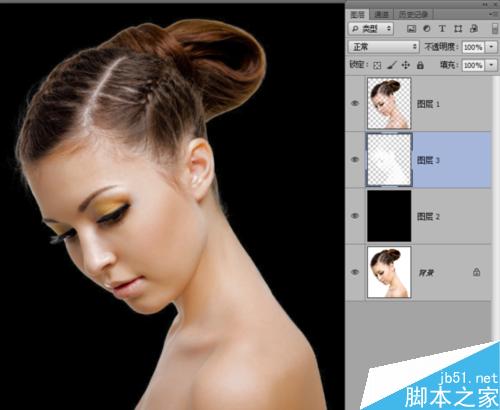This screenshot has height=410, width=500.
Task: Toggle the layer filter switch
Action: tap(495, 29)
